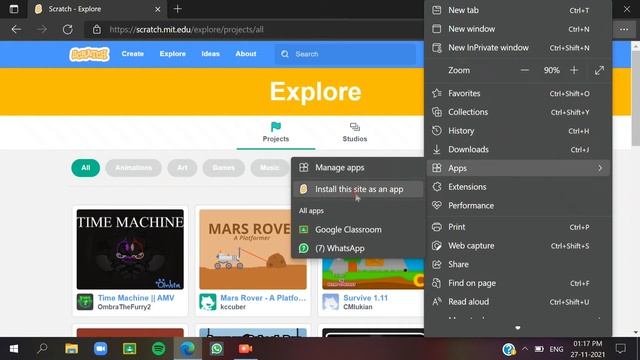The width and height of the screenshot is (640, 360).
Task: Click Explore in the Scratch navbar
Action: [173, 54]
